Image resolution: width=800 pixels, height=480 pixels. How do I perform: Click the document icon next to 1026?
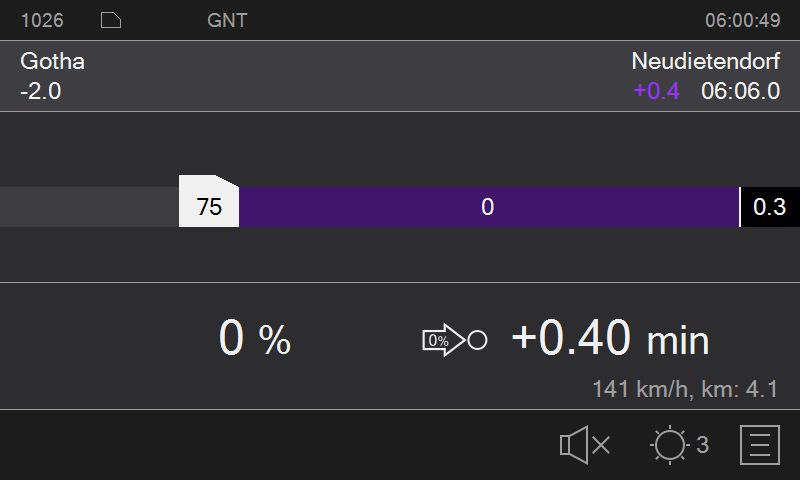click(x=111, y=20)
